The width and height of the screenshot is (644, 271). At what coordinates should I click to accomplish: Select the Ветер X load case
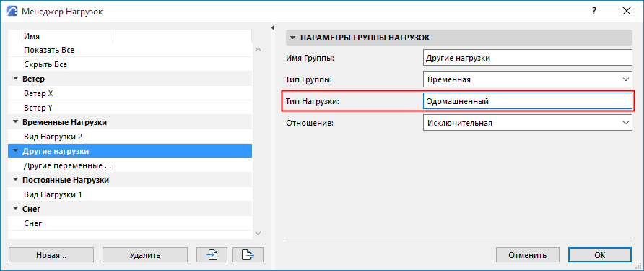[x=130, y=93]
